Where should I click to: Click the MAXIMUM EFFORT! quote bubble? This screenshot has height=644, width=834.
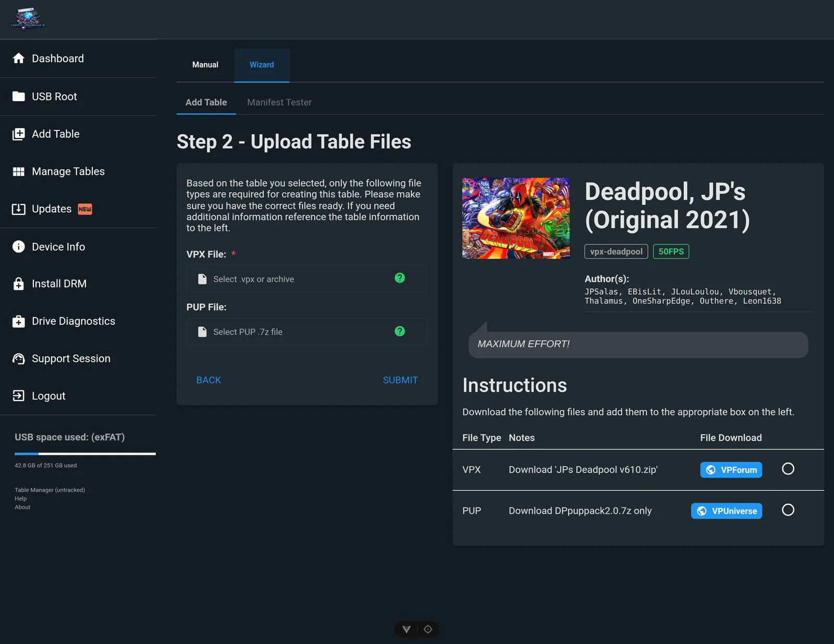[638, 344]
